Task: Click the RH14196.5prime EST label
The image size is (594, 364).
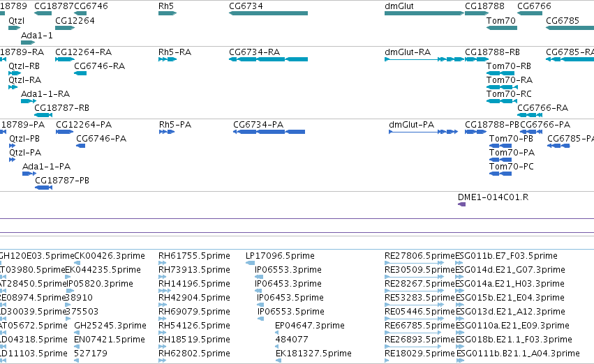Action: (194, 285)
